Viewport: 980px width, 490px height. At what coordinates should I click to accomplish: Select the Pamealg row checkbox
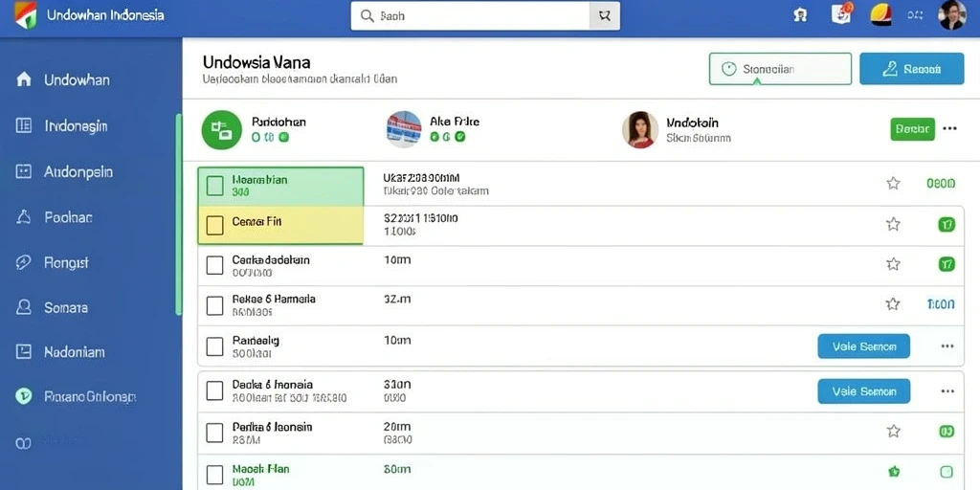pos(215,346)
